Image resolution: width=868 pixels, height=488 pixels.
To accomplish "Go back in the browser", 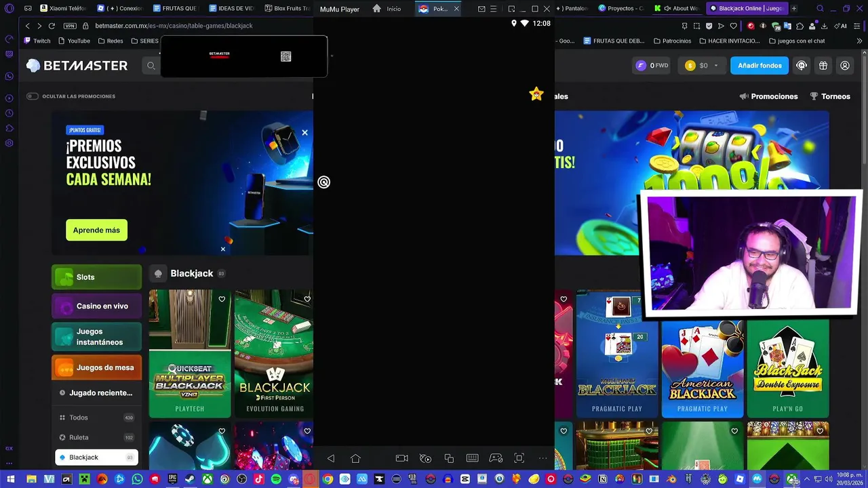I will pos(28,26).
